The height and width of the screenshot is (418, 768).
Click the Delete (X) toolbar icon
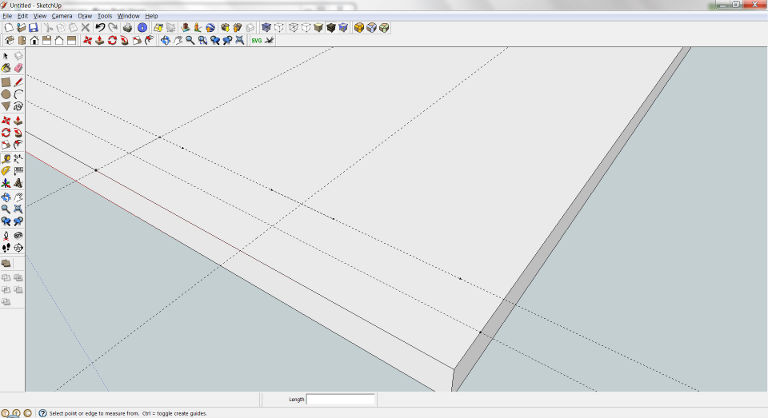[x=86, y=28]
